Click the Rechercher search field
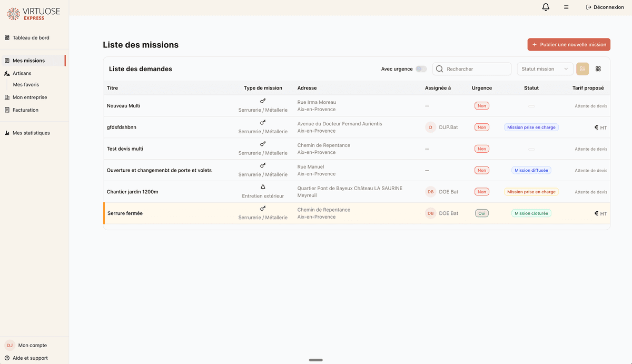 477,69
